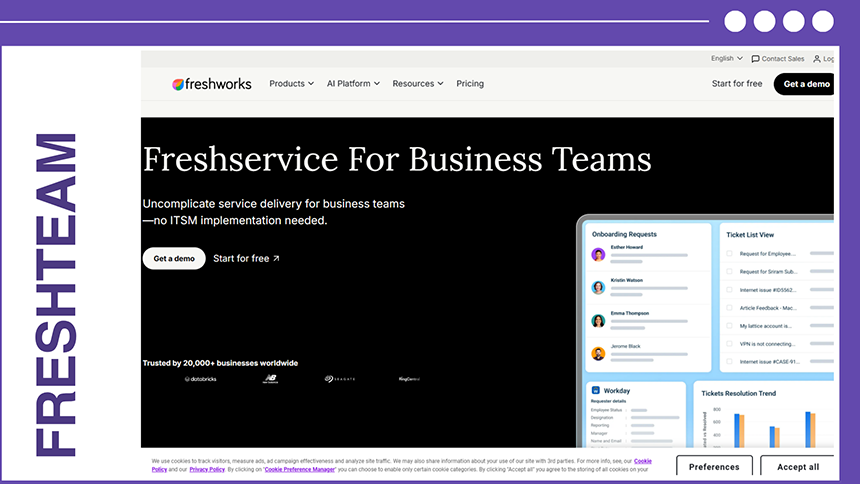
Task: Select the 'VPN is not connecting...' checkbox
Action: point(729,344)
